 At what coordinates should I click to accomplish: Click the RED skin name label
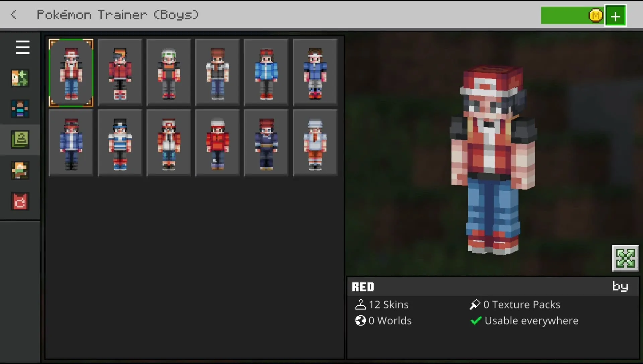[363, 287]
